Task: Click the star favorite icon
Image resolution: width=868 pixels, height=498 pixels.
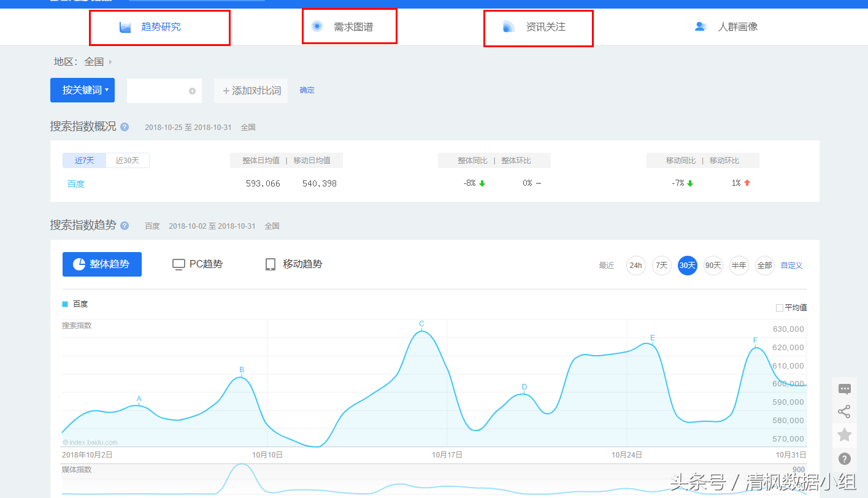Action: point(844,435)
